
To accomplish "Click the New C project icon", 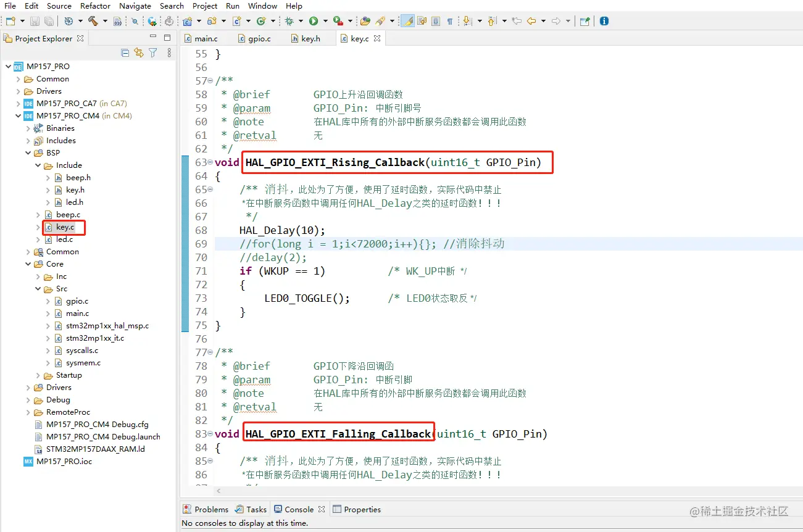I will (188, 21).
